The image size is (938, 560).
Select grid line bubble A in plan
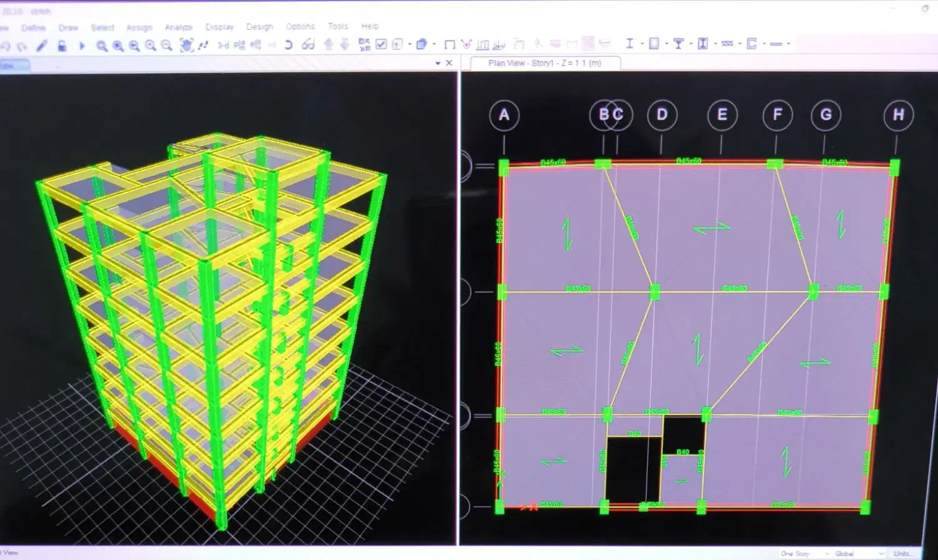pyautogui.click(x=504, y=115)
